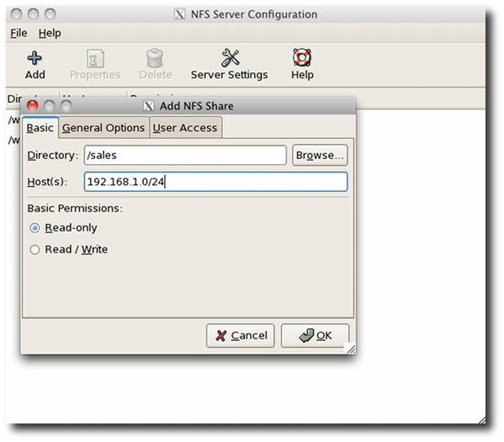
Task: Cancel the Add NFS Share dialog
Action: click(240, 336)
